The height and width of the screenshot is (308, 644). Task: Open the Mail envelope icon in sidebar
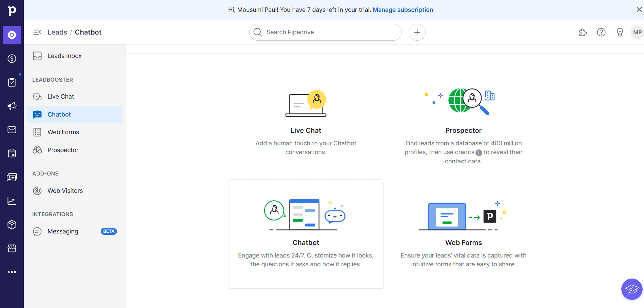point(12,130)
